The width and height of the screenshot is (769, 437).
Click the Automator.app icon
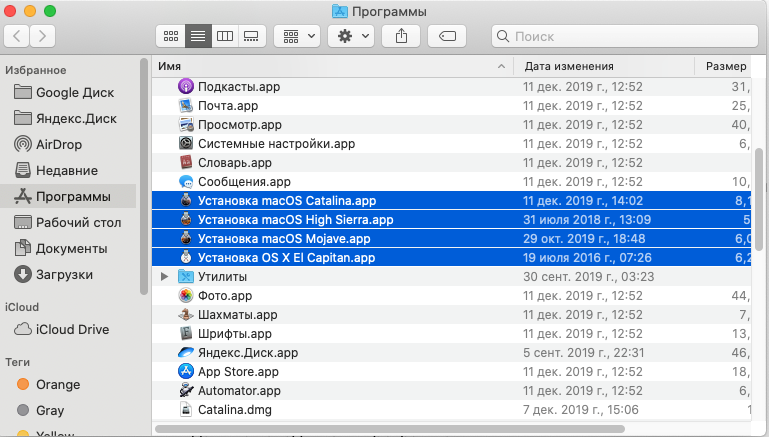pyautogui.click(x=186, y=390)
